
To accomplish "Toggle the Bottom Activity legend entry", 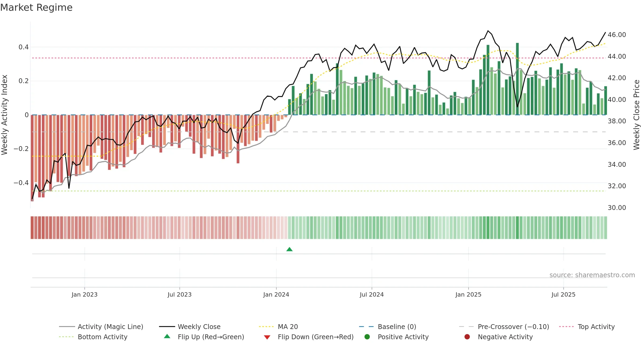I will tap(93, 337).
